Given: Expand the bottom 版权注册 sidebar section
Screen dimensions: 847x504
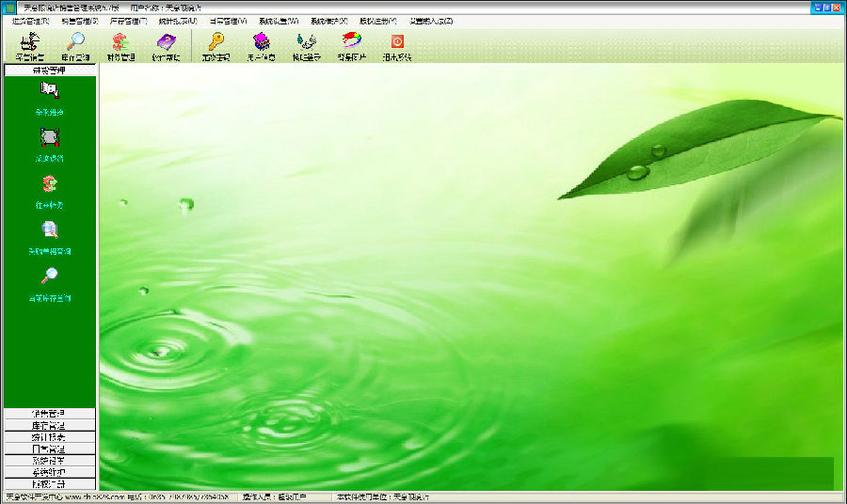Looking at the screenshot, I should coord(49,484).
